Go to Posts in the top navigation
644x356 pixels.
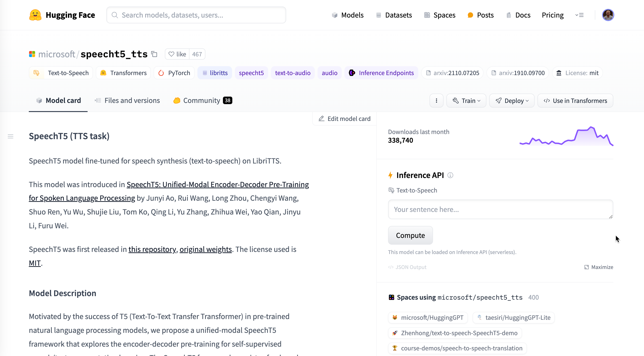click(481, 15)
